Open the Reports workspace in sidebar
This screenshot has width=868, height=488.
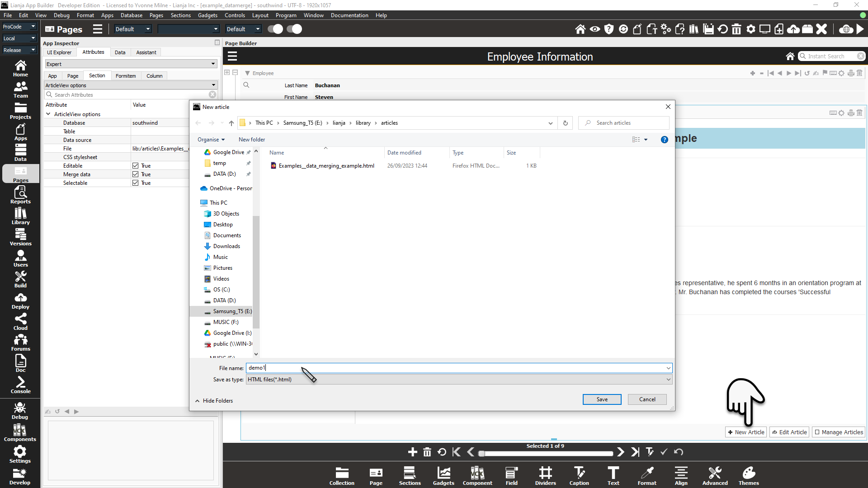pyautogui.click(x=20, y=195)
